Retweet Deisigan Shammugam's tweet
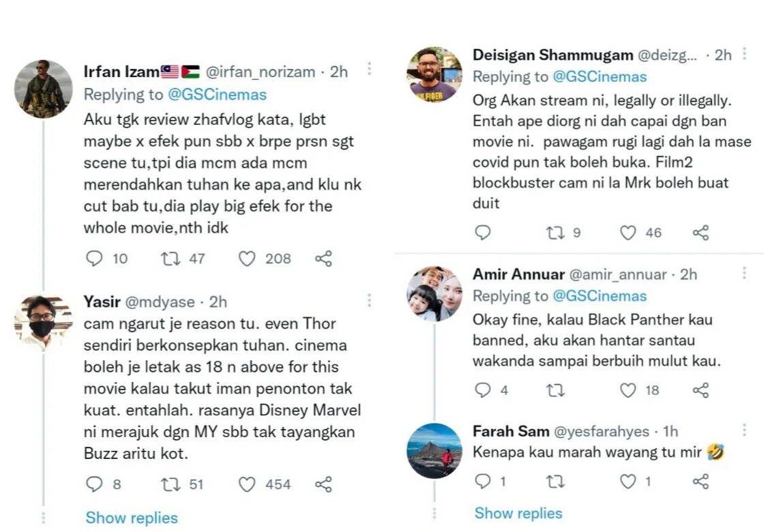Image resolution: width=783 pixels, height=532 pixels. coord(555,233)
